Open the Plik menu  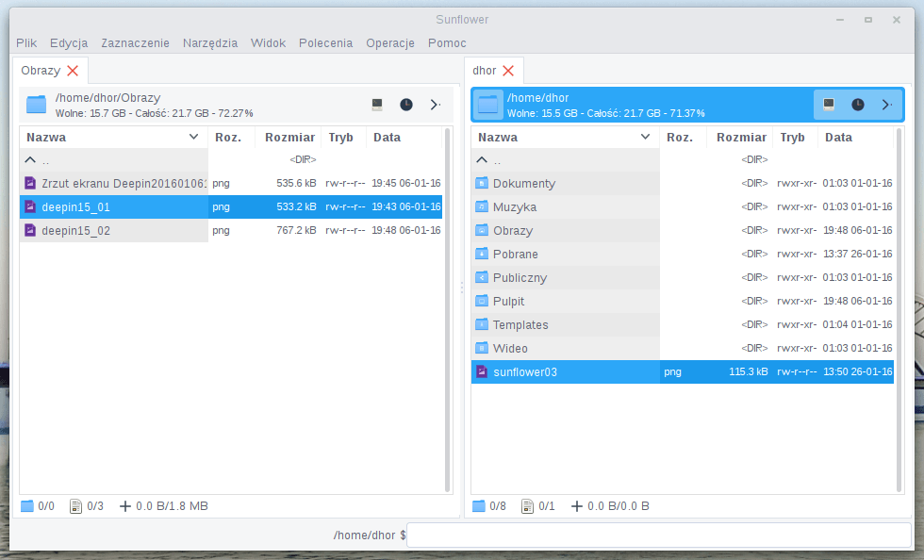pos(26,43)
